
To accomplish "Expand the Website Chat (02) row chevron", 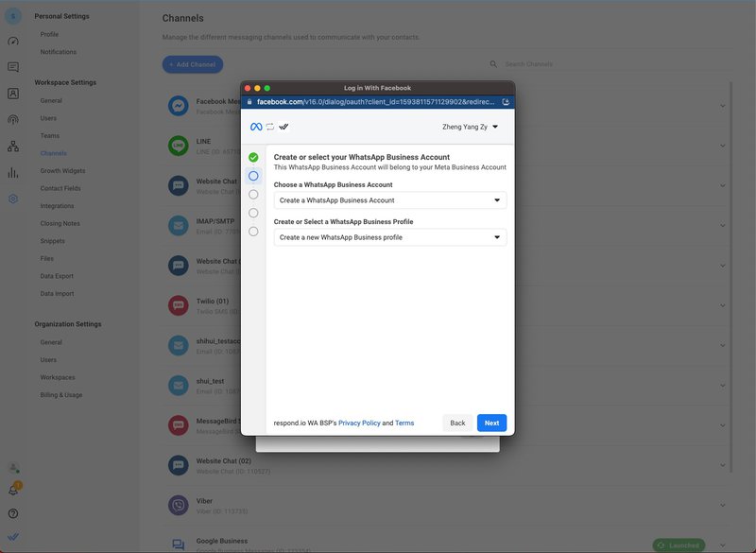I will point(722,465).
